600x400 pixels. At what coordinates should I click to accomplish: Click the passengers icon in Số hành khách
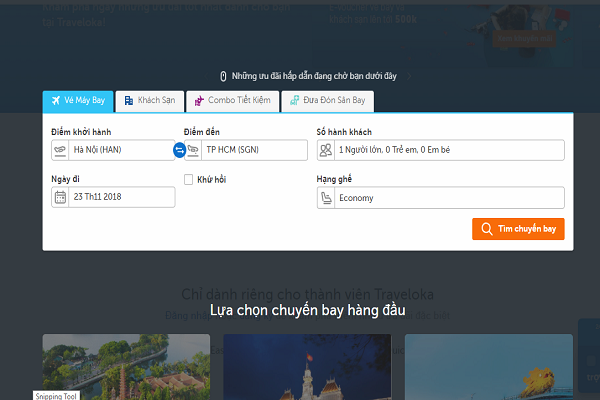pos(326,150)
